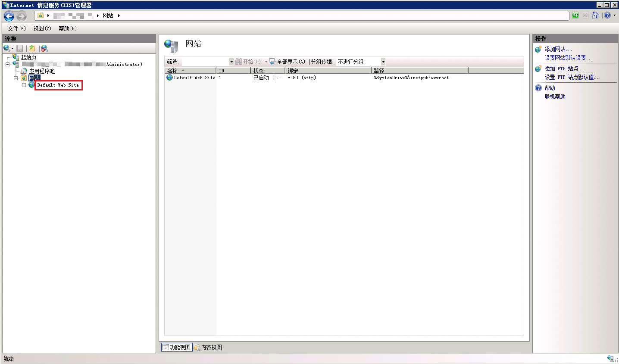Click the *:80 (http) binding cell
619x364 pixels.
302,78
